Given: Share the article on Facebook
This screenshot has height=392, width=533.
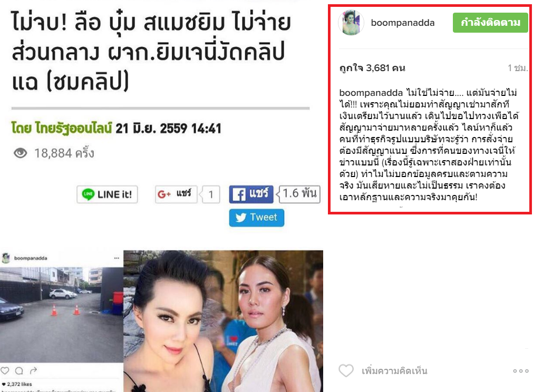Looking at the screenshot, I should coord(251,194).
